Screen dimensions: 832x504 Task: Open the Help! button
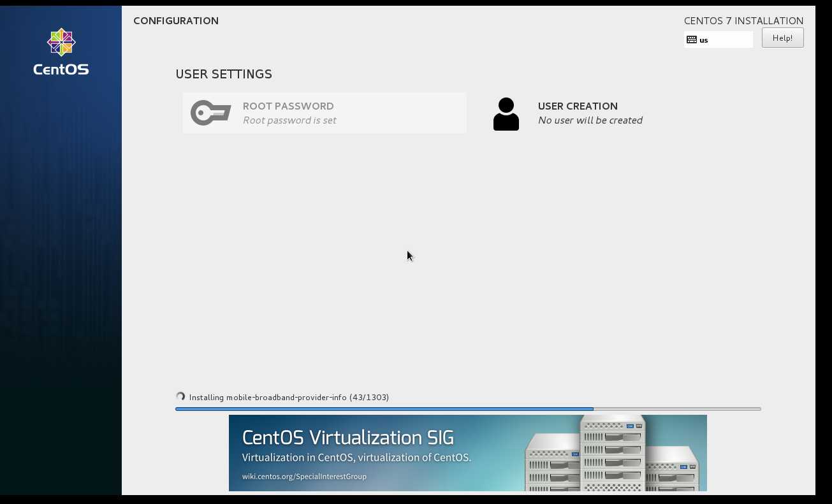(x=782, y=38)
